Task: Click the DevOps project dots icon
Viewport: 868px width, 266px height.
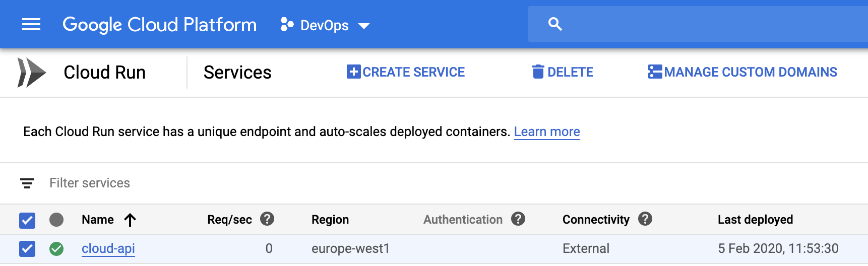Action: (287, 25)
